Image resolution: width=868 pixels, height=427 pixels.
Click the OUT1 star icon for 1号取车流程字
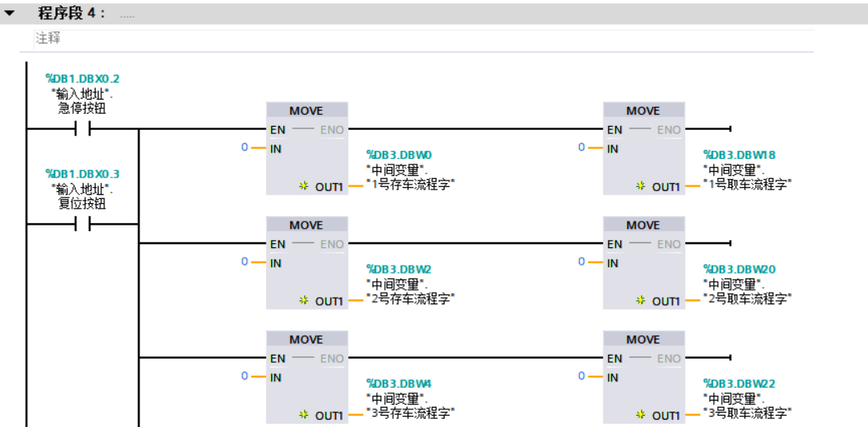[640, 186]
